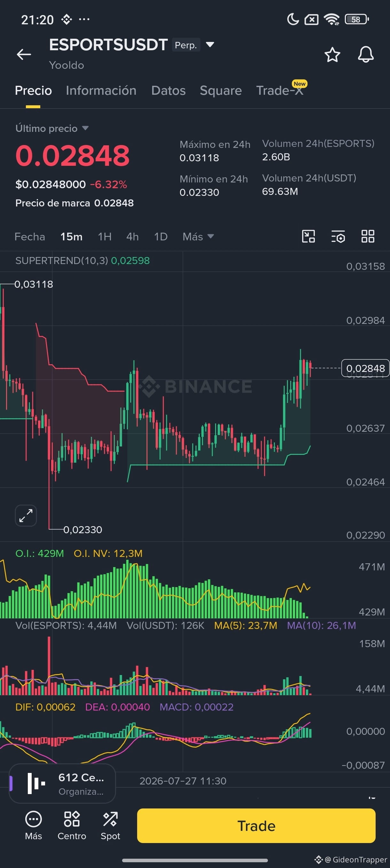390x868 pixels.
Task: Tap the MA(5): 23,7M label
Action: click(x=246, y=625)
